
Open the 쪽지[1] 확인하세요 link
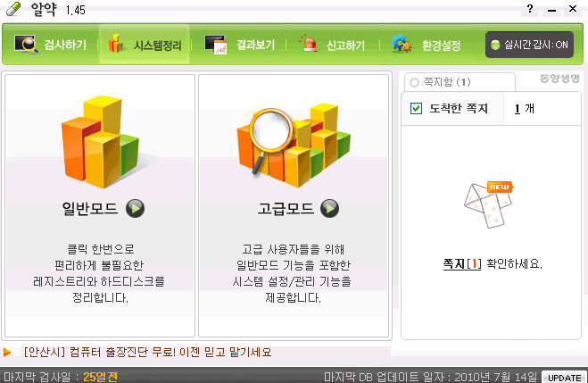(493, 263)
